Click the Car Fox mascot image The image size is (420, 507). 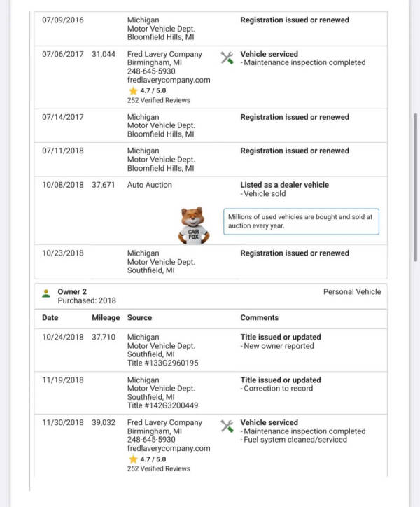tap(193, 225)
